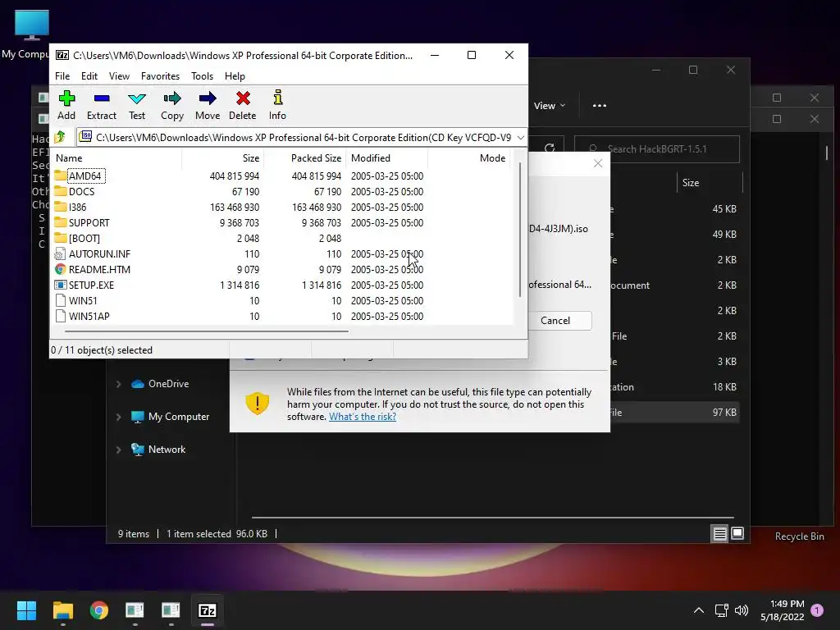Sort by the Mode column header
The image size is (840, 630).
469,158
